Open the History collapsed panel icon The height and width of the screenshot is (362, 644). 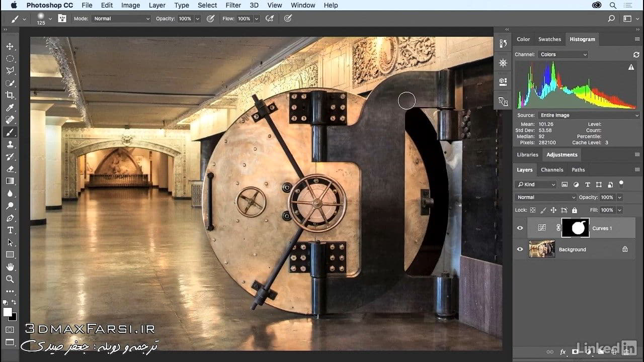503,44
